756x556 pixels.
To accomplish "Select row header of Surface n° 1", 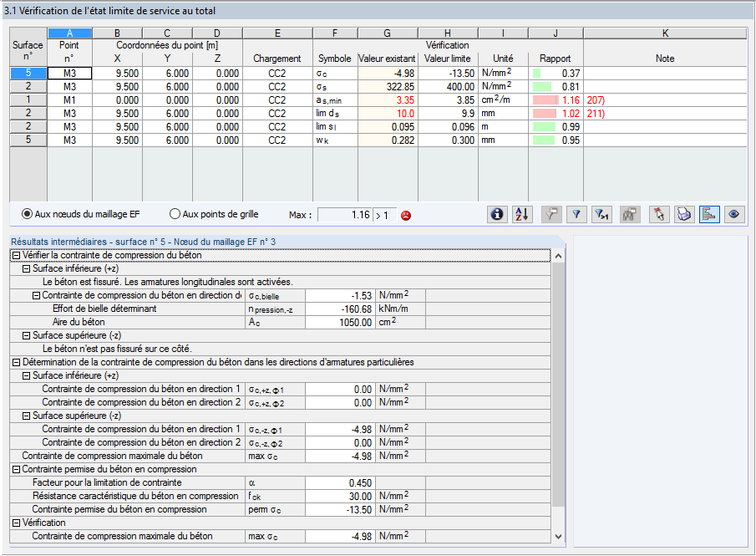I will (x=27, y=99).
